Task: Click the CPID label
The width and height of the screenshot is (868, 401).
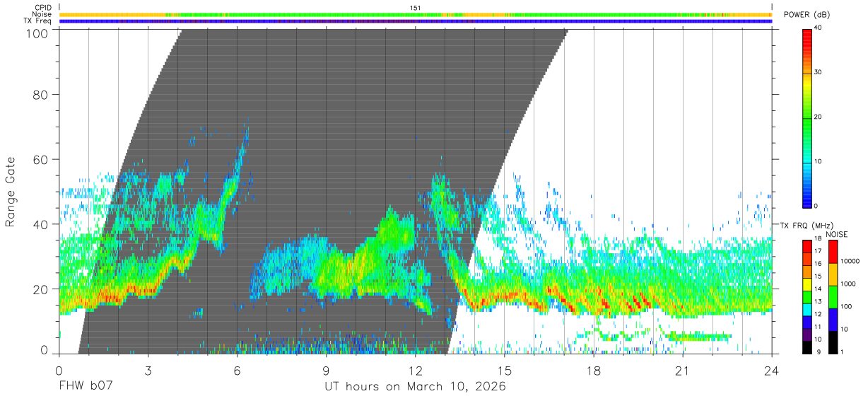Action: 44,8
